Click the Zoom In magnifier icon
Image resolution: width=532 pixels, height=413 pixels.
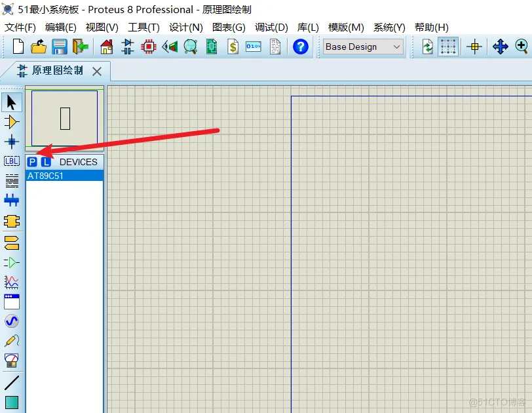click(x=522, y=47)
